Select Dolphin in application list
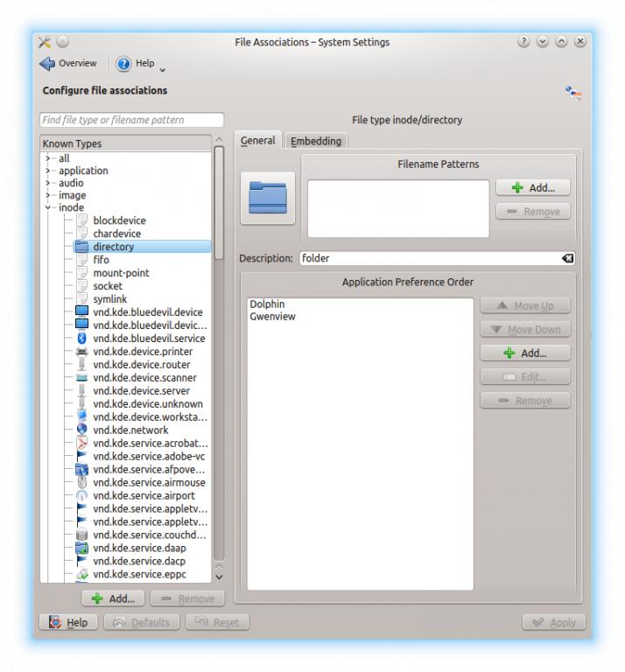The height and width of the screenshot is (672, 625). point(267,304)
